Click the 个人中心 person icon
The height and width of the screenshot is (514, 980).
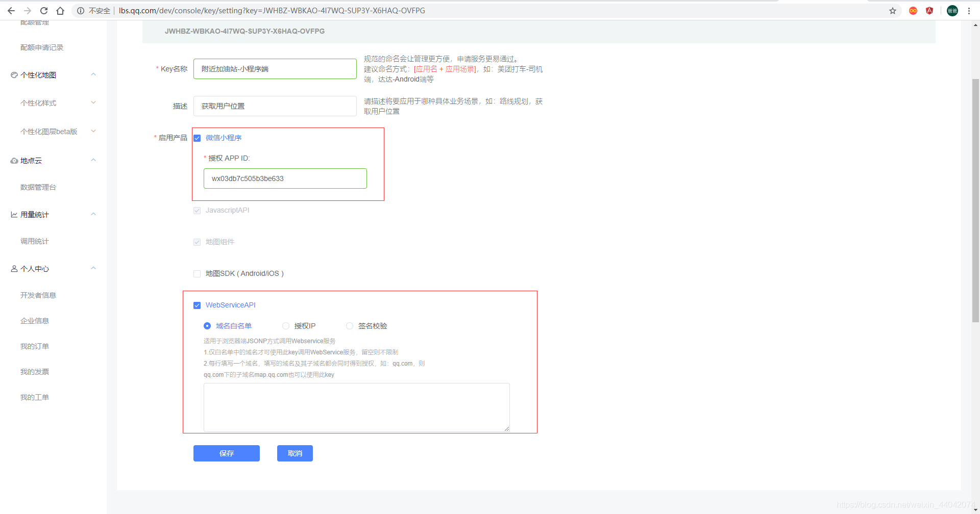pos(14,269)
